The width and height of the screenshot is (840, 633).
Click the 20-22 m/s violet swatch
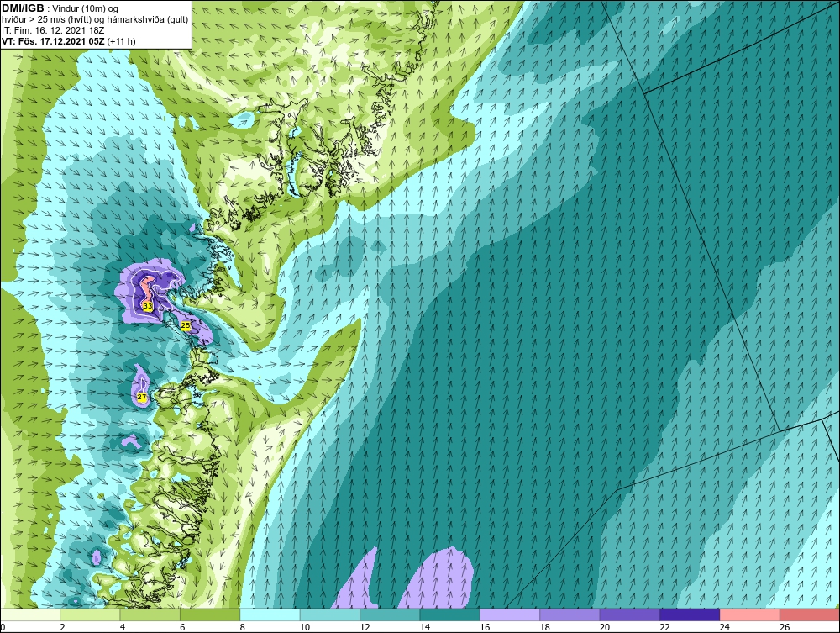click(631, 615)
